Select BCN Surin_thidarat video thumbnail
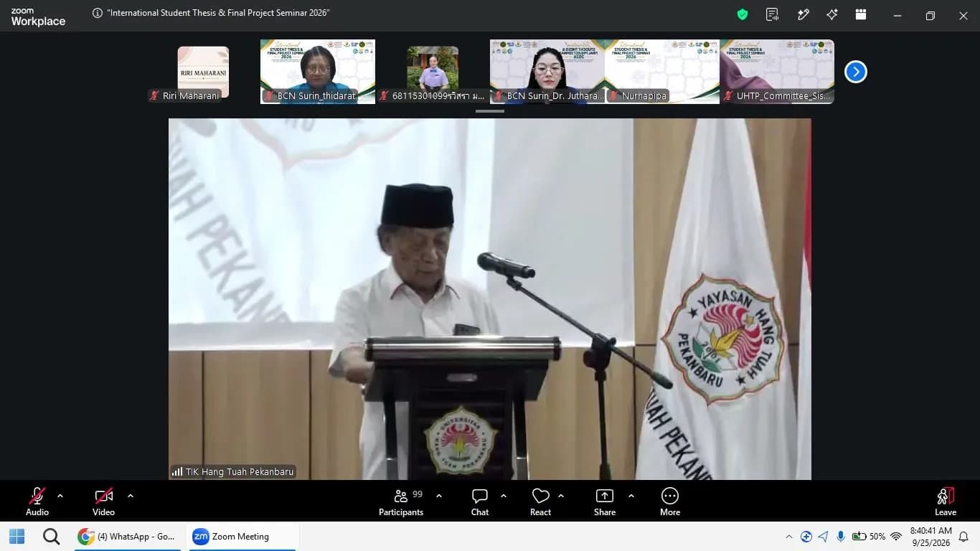The width and height of the screenshot is (980, 551). 318,72
